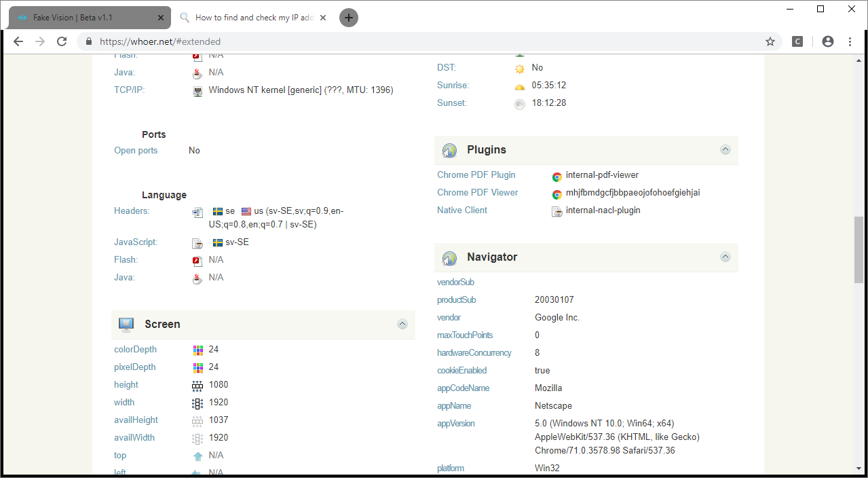This screenshot has width=868, height=478.
Task: Switch to the Fake Vision tab
Action: pos(88,18)
